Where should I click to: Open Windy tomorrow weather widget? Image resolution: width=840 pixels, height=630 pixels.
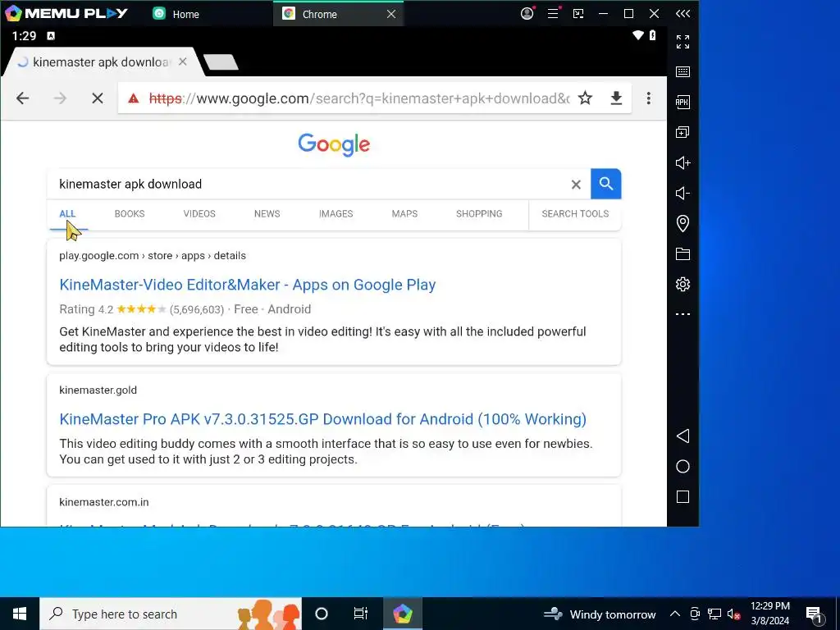(x=600, y=614)
